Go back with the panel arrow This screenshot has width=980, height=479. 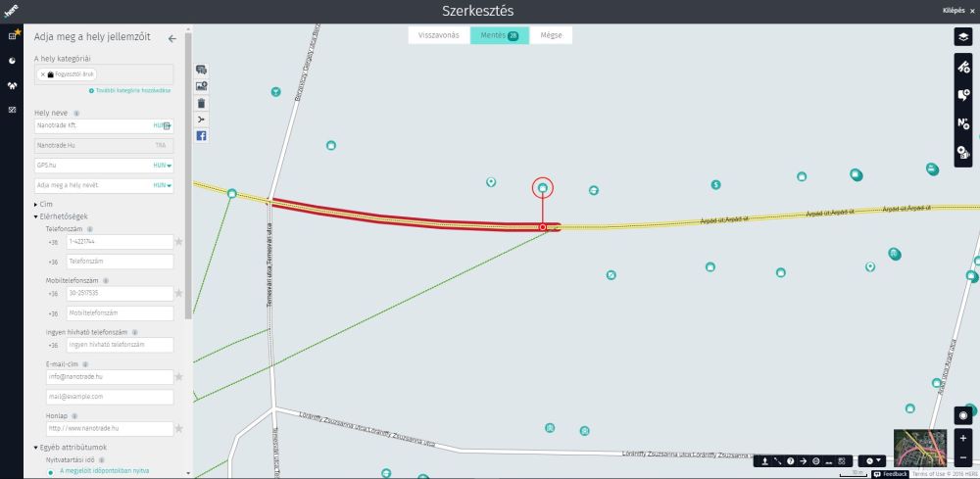[171, 39]
